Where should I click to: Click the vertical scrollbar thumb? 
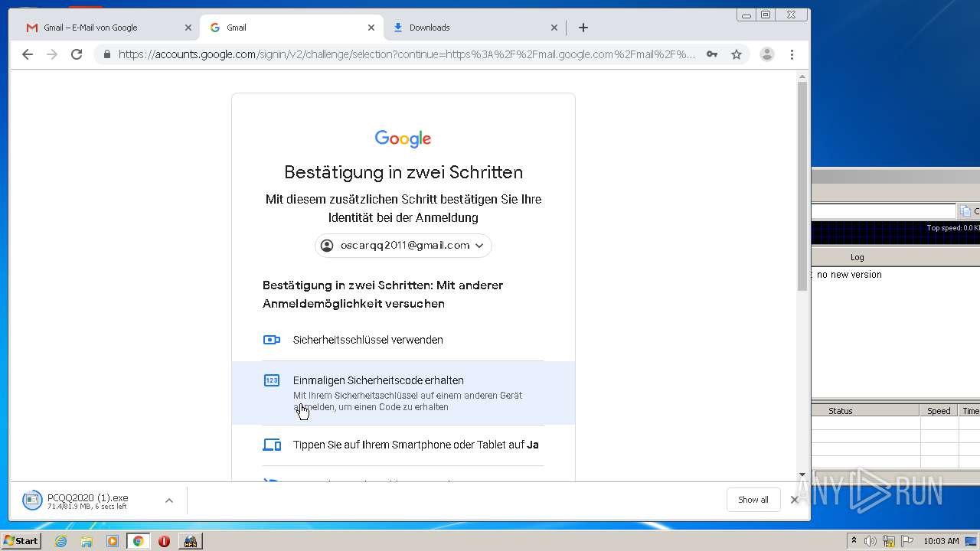[802, 186]
